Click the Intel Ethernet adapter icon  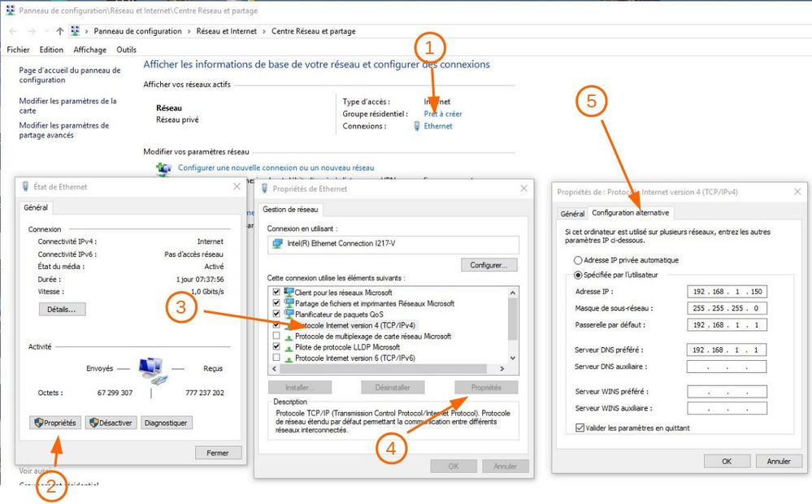click(x=277, y=243)
